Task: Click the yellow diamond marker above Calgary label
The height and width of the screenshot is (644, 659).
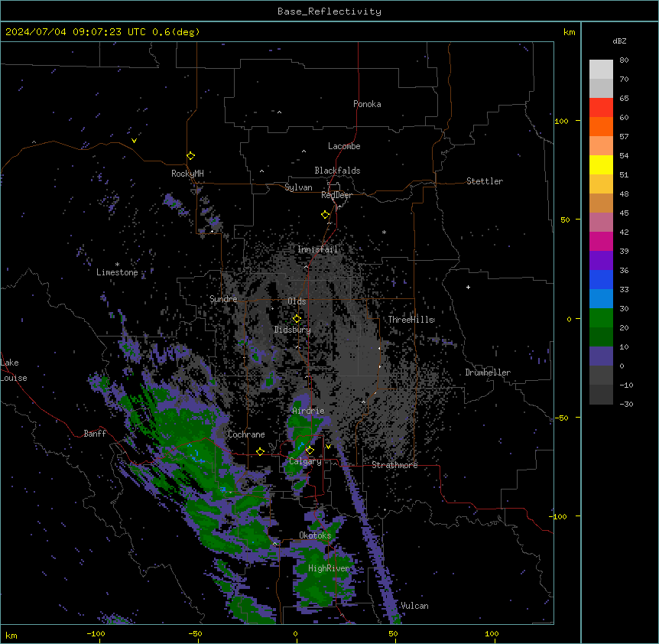Action: tap(310, 450)
